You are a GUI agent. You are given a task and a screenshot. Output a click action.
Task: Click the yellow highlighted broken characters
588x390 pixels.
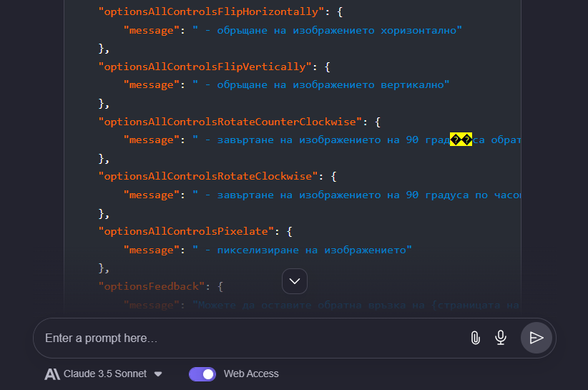click(x=461, y=140)
